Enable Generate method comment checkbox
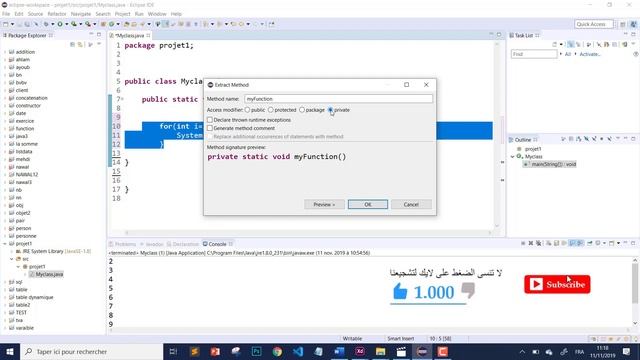This screenshot has height=360, width=640. pyautogui.click(x=210, y=128)
